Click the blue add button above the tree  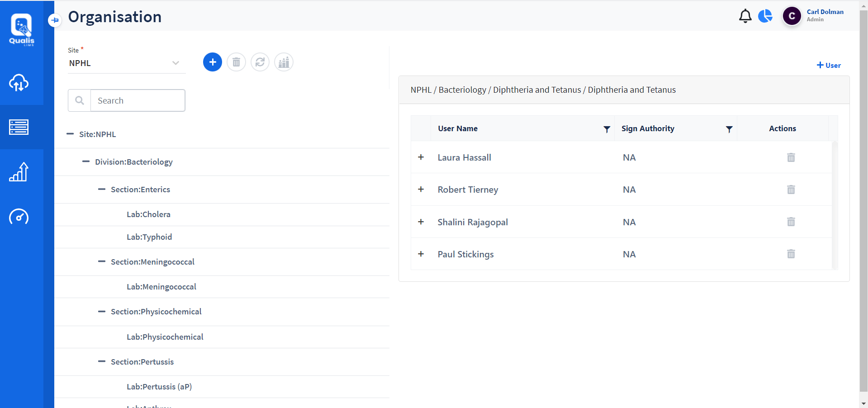(x=213, y=62)
